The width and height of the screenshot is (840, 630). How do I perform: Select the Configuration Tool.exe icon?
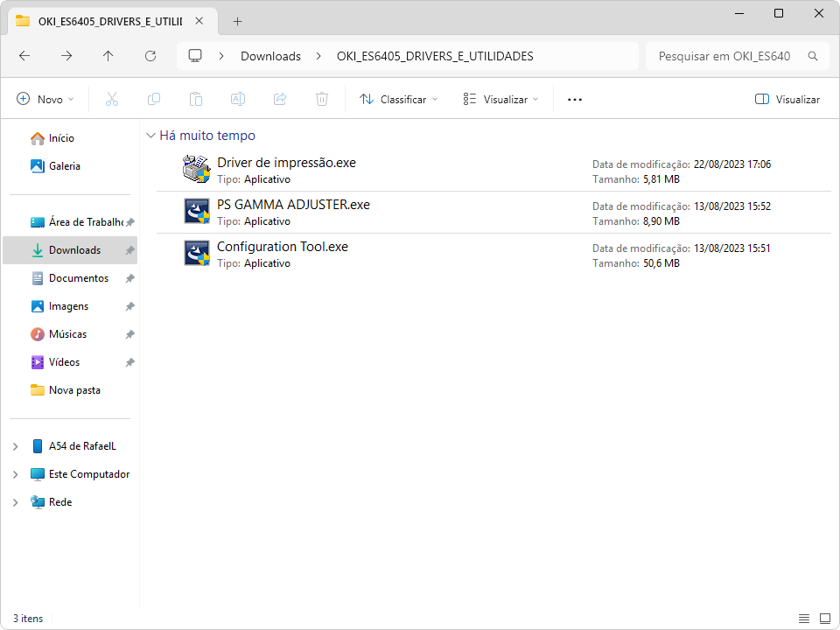click(x=197, y=253)
